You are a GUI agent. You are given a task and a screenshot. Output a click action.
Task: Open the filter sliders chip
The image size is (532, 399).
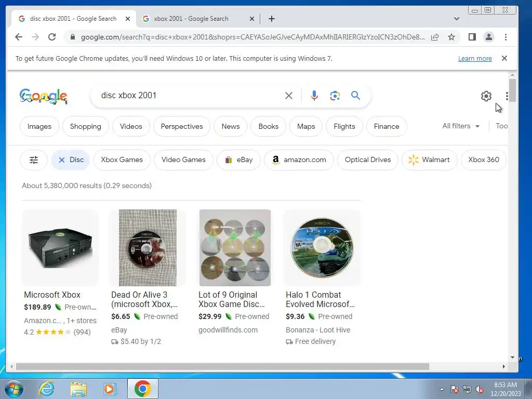tap(34, 160)
